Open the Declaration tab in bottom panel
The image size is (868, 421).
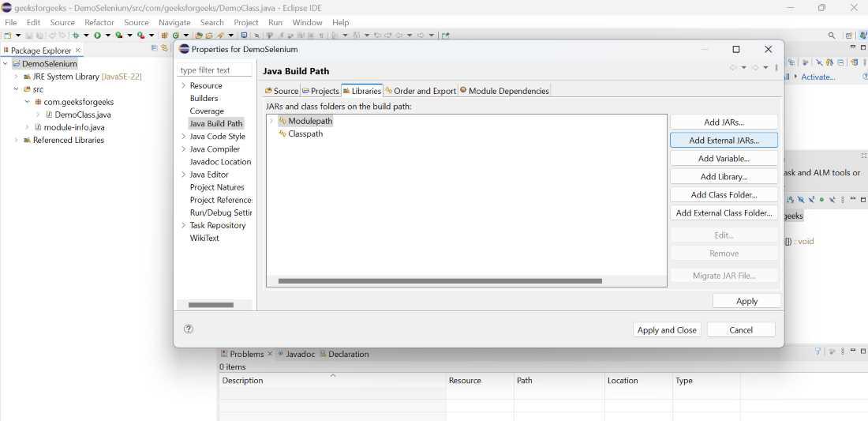click(x=344, y=353)
